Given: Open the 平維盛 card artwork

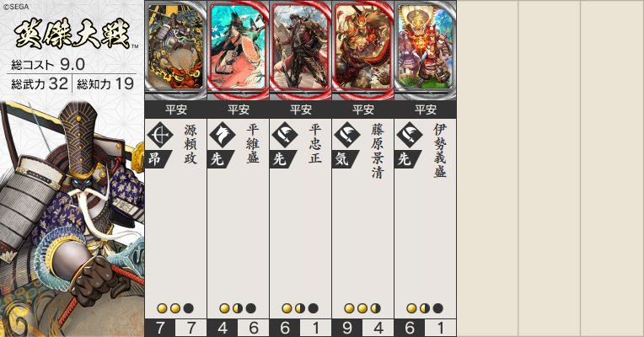Looking at the screenshot, I should [x=239, y=49].
